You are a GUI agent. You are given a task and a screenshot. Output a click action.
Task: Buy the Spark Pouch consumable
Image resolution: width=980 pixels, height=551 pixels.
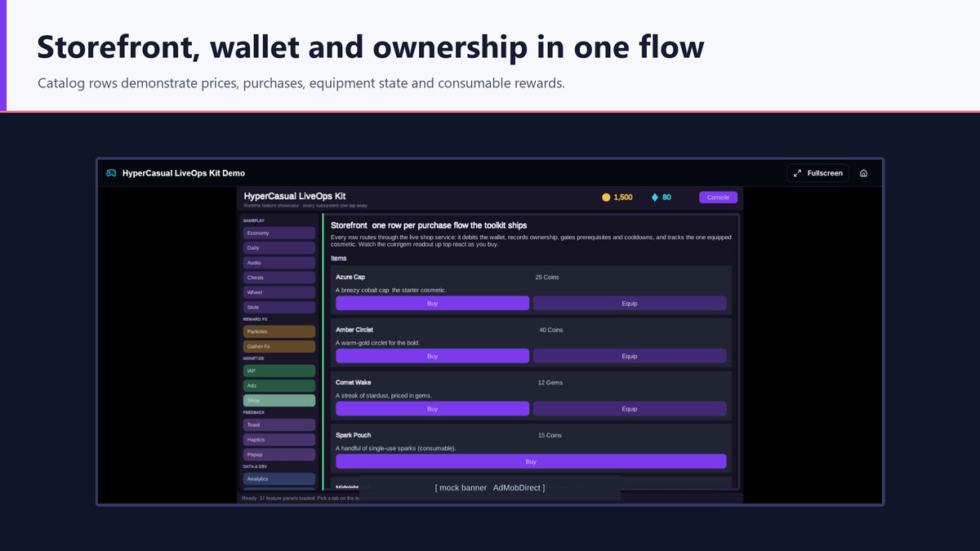click(531, 461)
